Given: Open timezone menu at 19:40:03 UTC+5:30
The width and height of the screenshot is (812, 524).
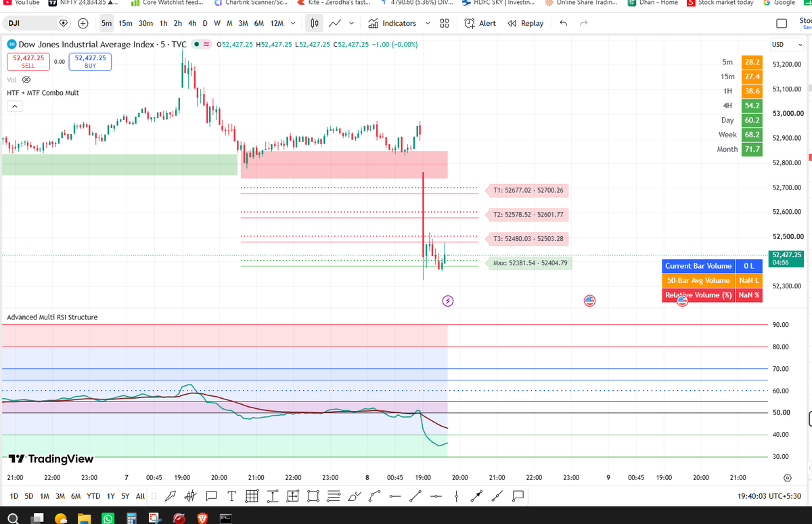Looking at the screenshot, I should [x=769, y=496].
